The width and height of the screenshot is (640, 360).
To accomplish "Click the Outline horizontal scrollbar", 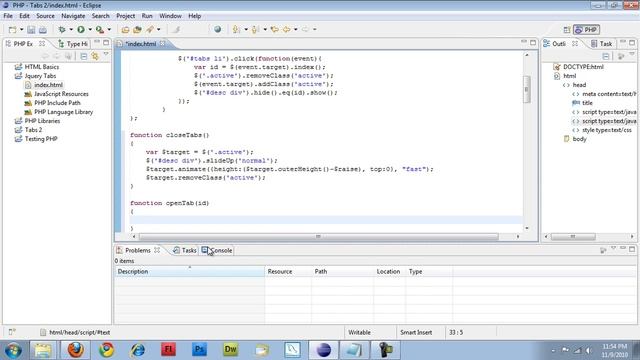I will pyautogui.click(x=573, y=236).
